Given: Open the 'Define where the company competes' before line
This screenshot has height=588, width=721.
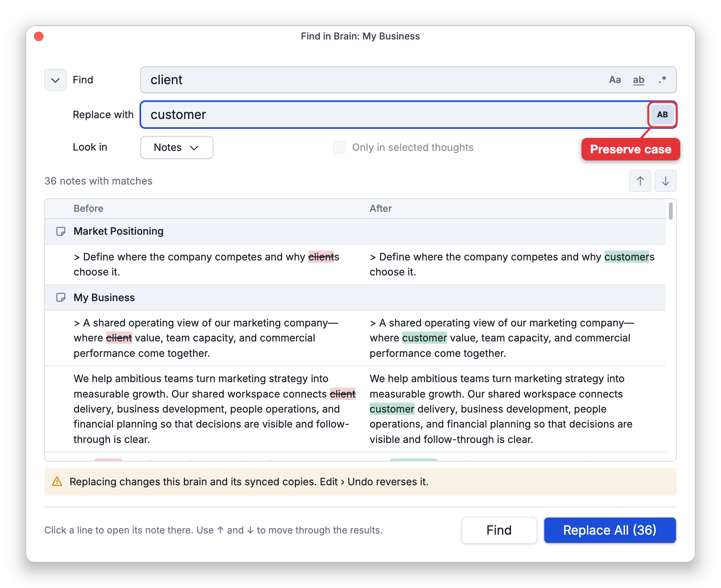Looking at the screenshot, I should [x=206, y=264].
